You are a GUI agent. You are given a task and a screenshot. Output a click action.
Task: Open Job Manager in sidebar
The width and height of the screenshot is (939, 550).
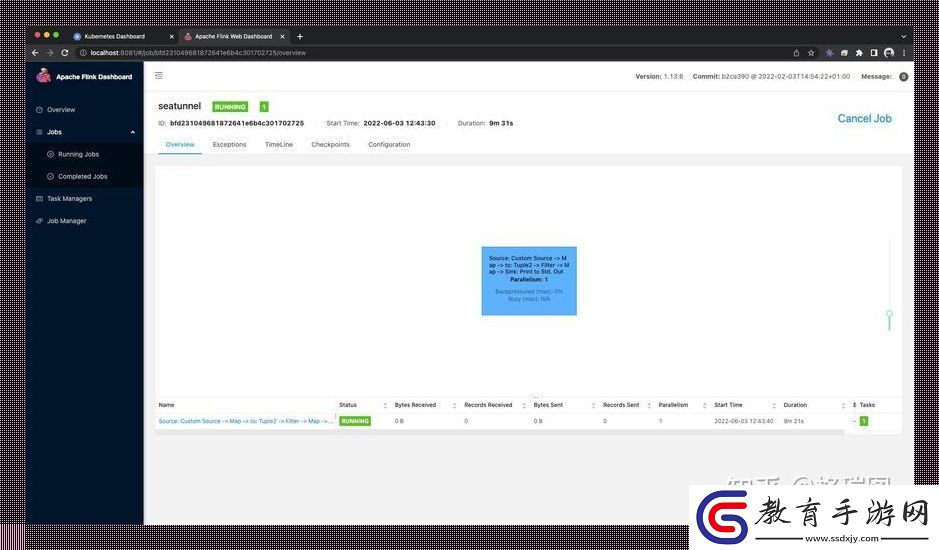[66, 220]
